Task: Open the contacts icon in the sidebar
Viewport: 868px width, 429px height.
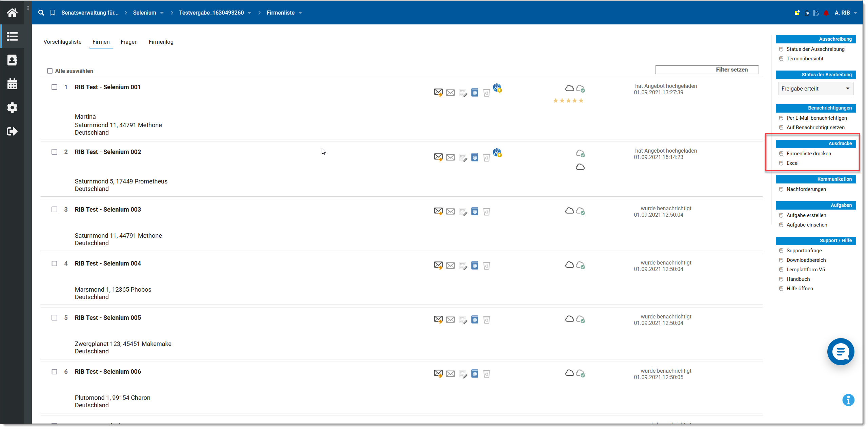Action: point(12,60)
